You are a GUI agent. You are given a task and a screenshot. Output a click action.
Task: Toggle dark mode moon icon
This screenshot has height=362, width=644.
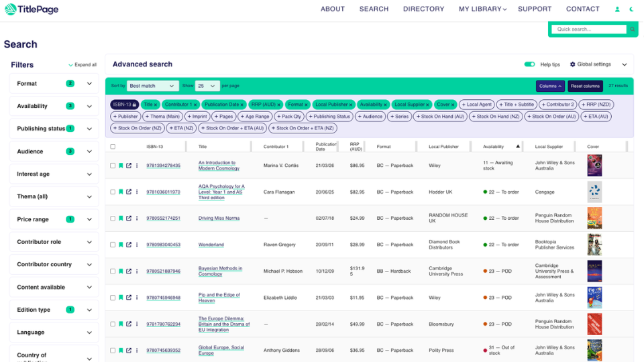(x=632, y=9)
